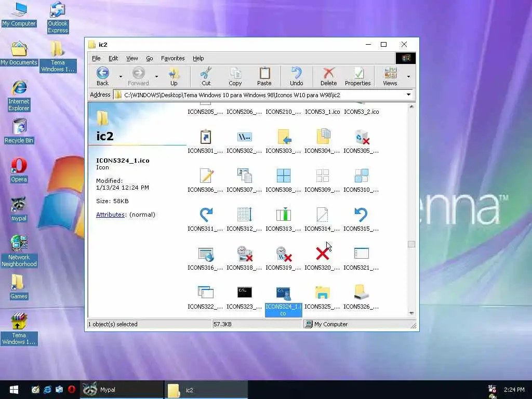Viewport: 532px width, 399px height.
Task: Open the Forward history dropdown arrow
Action: [156, 77]
